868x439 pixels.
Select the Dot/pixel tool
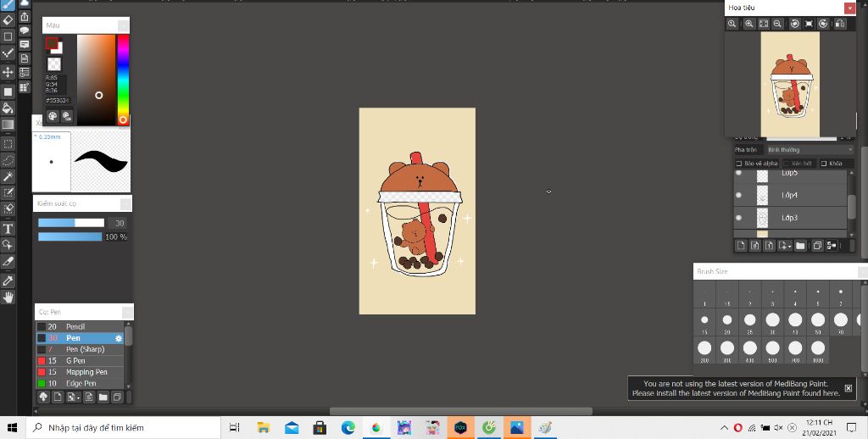click(8, 53)
